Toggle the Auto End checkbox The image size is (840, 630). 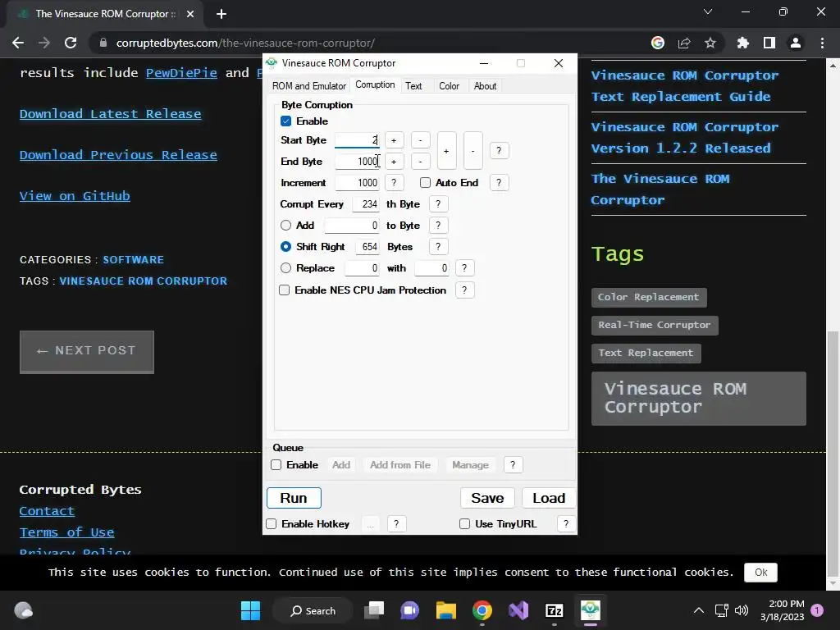point(426,183)
